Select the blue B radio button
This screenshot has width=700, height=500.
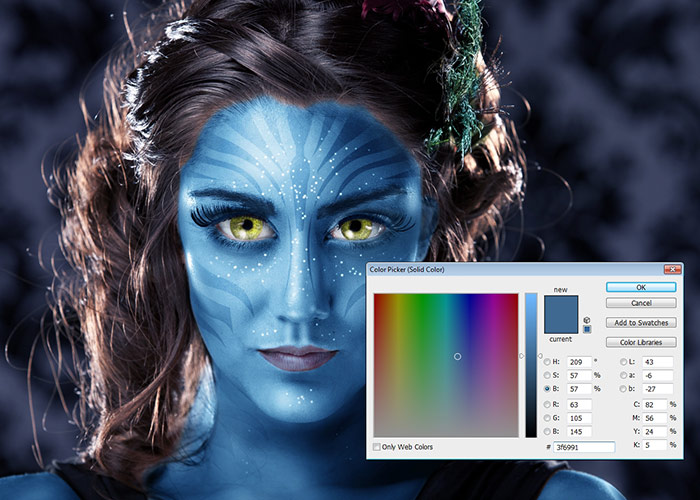[547, 431]
